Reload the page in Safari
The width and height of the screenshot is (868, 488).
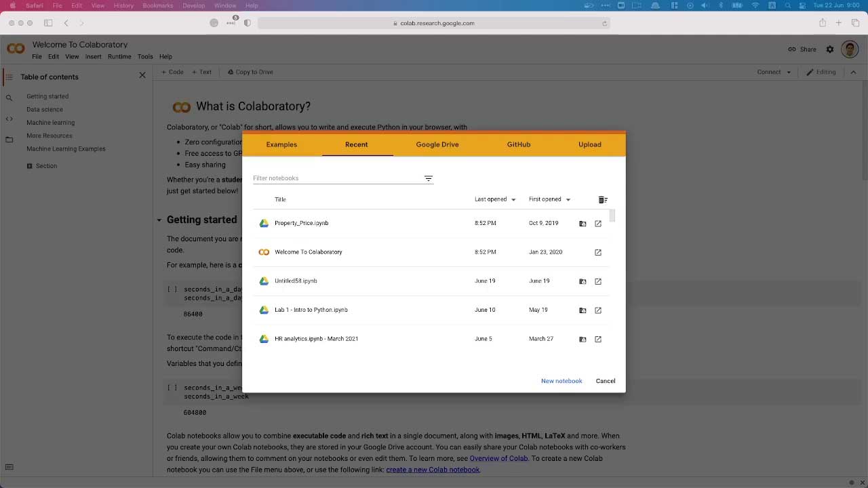[x=604, y=23]
